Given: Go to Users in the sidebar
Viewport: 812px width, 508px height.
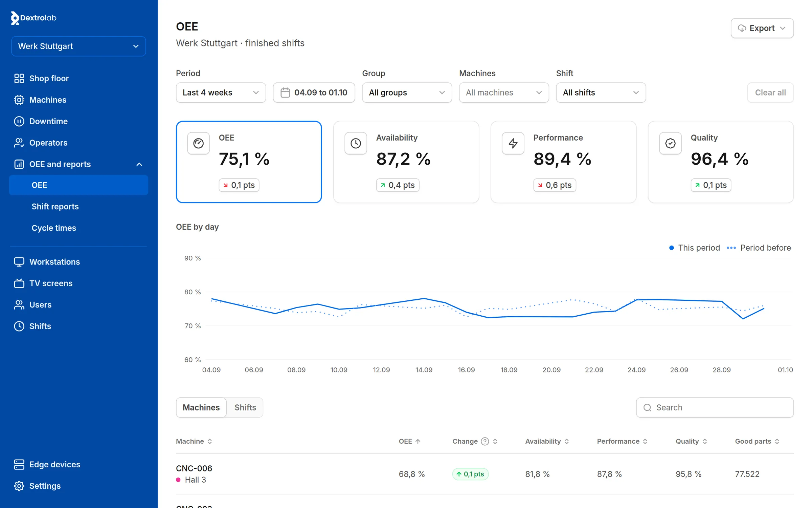Looking at the screenshot, I should tap(78, 305).
